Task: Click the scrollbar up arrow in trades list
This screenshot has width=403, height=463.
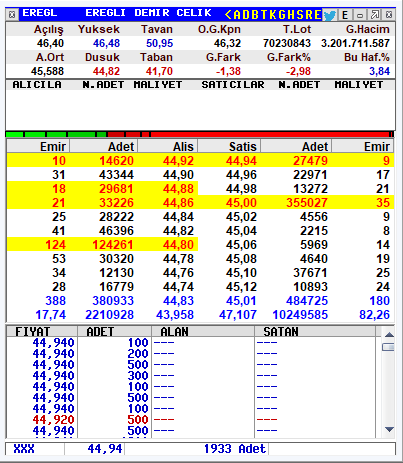Action: 389,334
